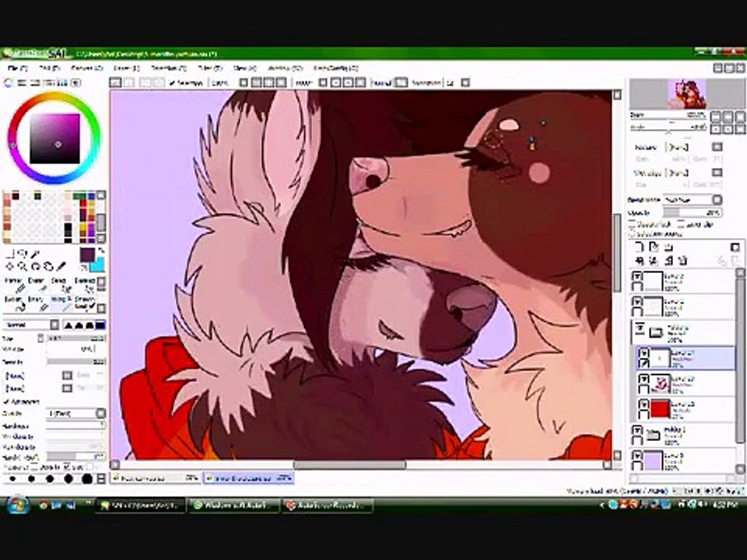747x560 pixels.
Task: Hide the lavender background layer
Action: [x=637, y=457]
